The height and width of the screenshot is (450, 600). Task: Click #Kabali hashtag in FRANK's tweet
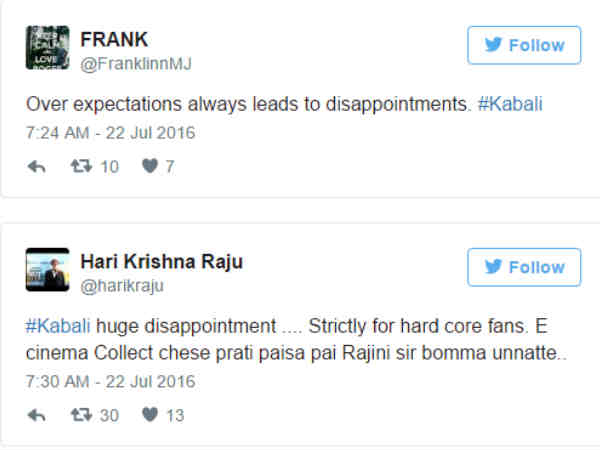[509, 105]
